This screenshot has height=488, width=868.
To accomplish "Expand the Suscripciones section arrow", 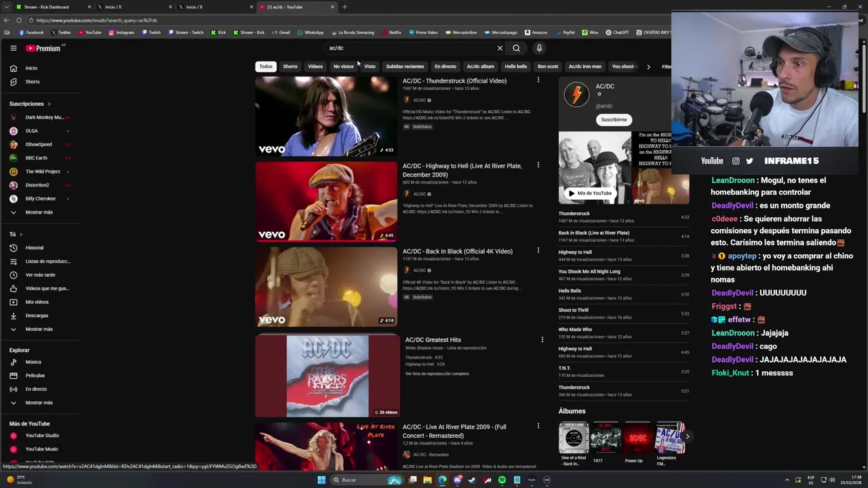I will 49,104.
